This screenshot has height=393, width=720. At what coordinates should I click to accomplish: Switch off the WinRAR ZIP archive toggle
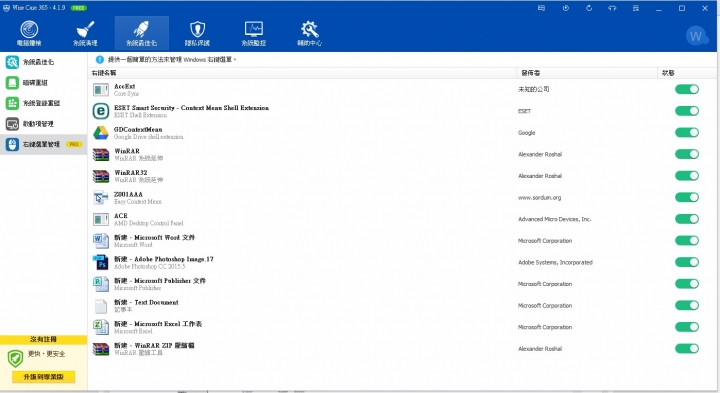pyautogui.click(x=687, y=348)
